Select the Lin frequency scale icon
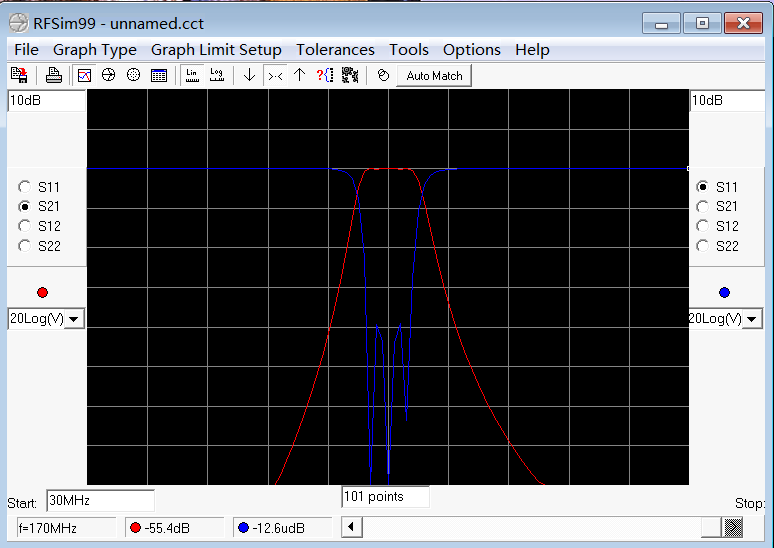 click(192, 75)
